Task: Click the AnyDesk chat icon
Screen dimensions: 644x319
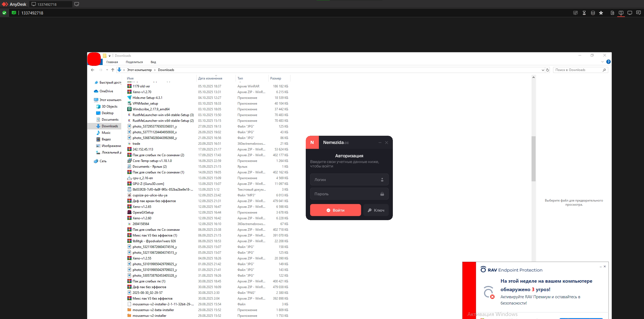Action: 639,13
